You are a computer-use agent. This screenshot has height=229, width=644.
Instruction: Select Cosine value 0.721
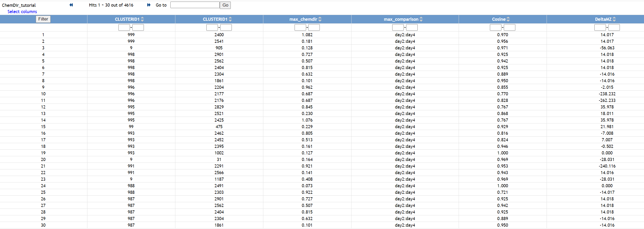[x=502, y=192]
